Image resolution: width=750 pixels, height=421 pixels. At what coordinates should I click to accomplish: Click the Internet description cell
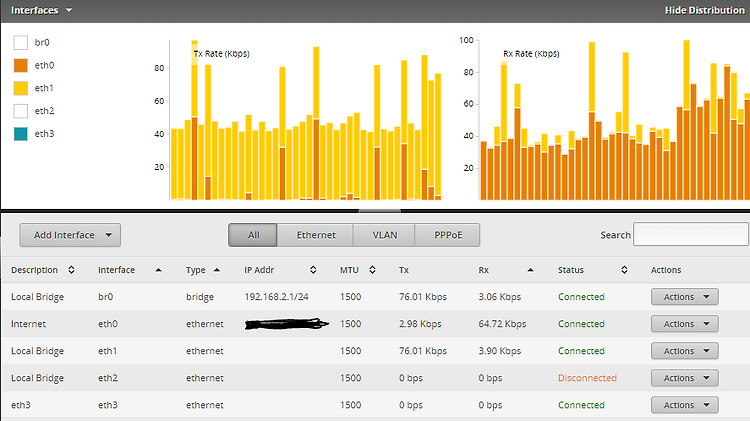(29, 324)
